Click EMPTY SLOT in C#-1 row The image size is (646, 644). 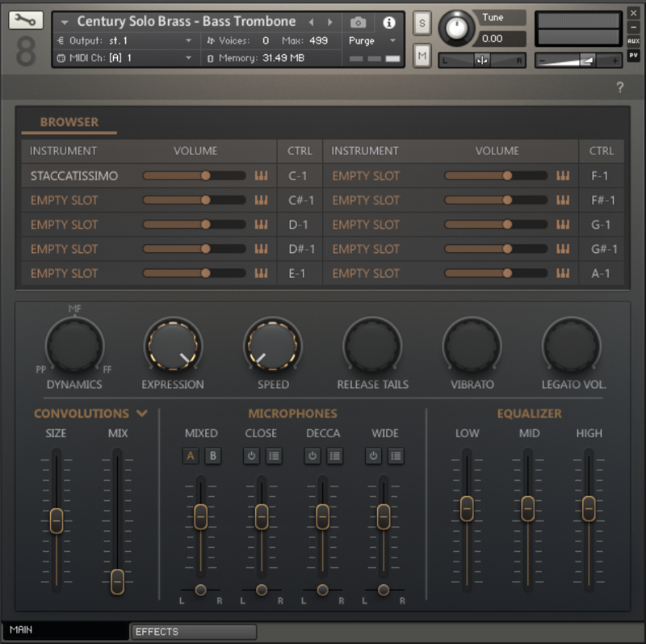65,200
